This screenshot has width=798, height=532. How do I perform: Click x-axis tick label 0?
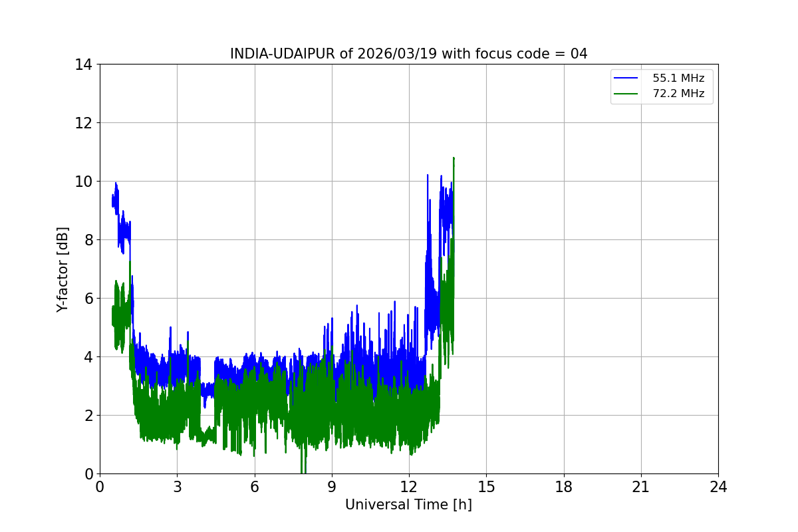click(x=100, y=487)
